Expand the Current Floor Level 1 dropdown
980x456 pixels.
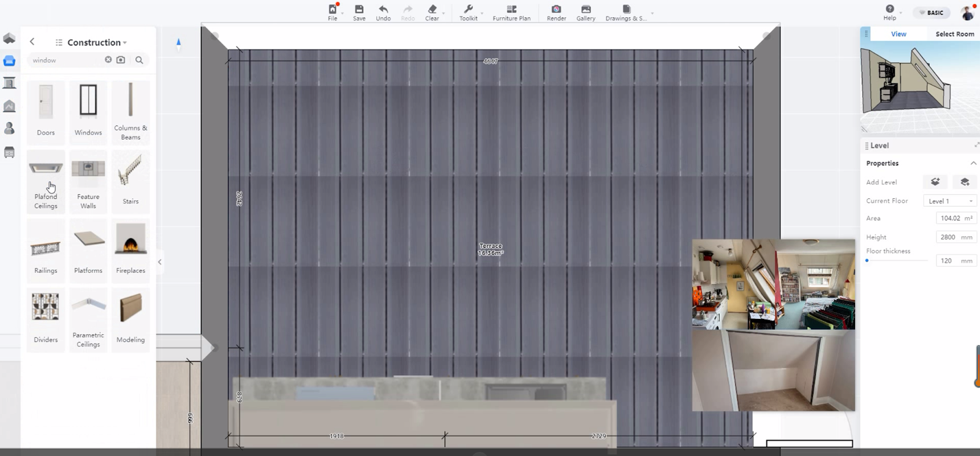(949, 201)
